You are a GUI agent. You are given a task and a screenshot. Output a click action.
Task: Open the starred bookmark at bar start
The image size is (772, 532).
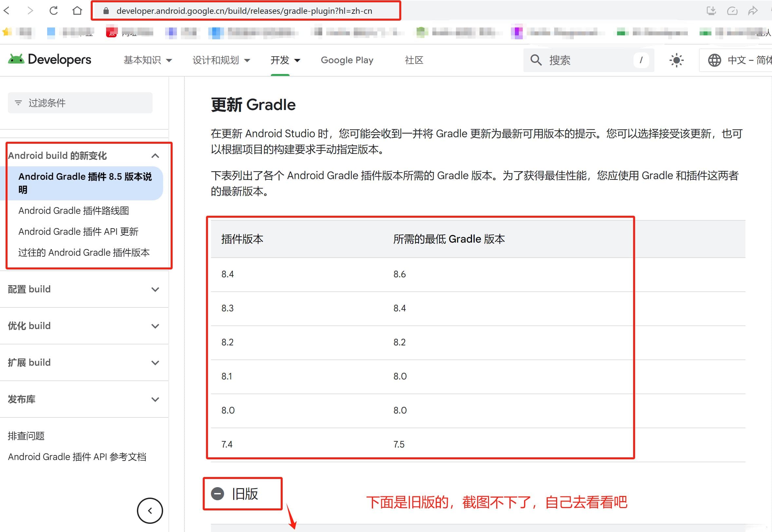[x=7, y=32]
